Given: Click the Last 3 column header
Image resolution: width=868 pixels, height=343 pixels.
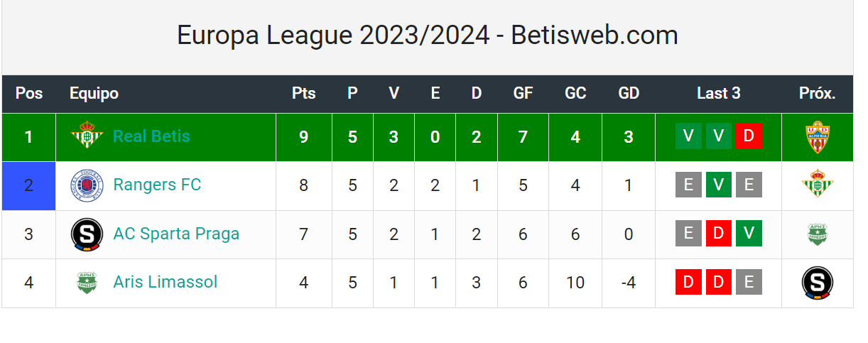Looking at the screenshot, I should click(718, 94).
